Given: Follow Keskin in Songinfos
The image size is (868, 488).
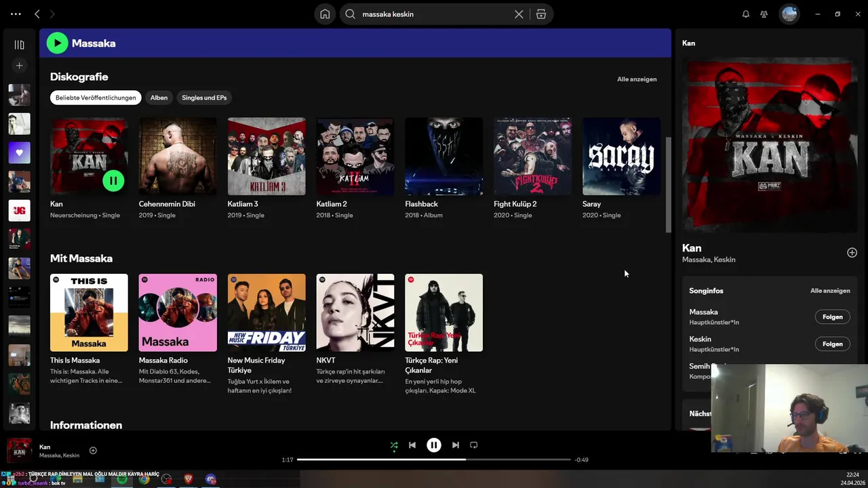Looking at the screenshot, I should tap(832, 344).
